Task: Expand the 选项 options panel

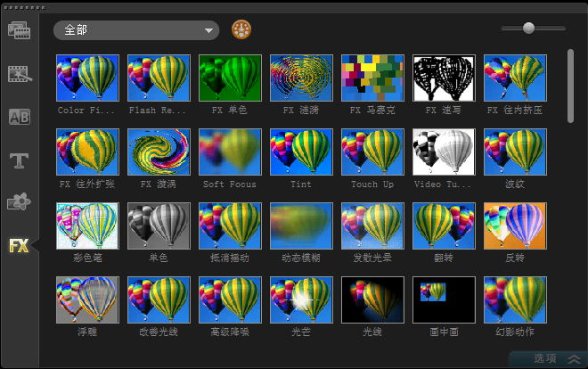Action: pyautogui.click(x=558, y=358)
